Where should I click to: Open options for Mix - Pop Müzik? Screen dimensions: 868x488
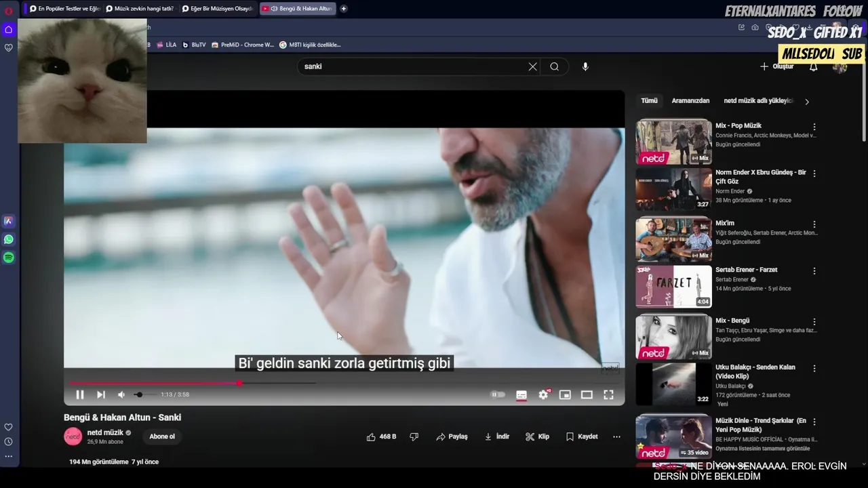point(814,127)
